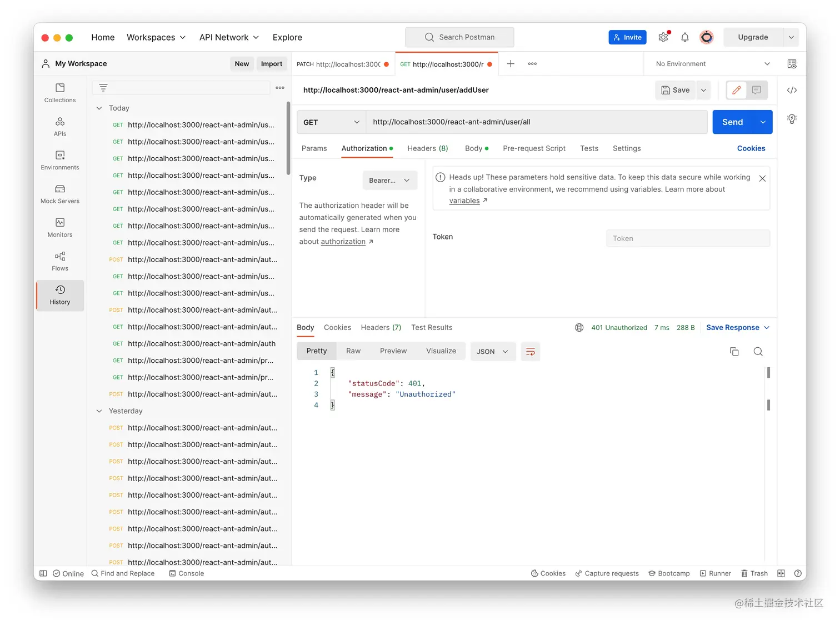
Task: Switch to the Headers (8) request tab
Action: click(x=428, y=148)
